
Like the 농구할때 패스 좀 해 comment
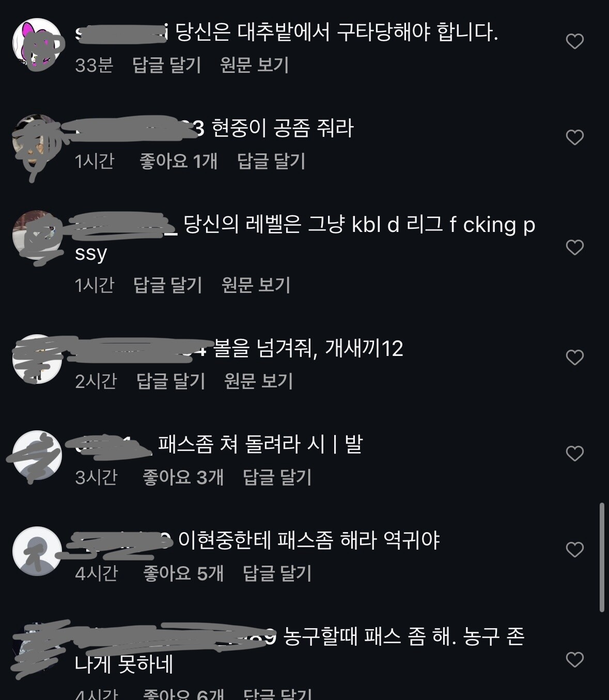pos(574,660)
